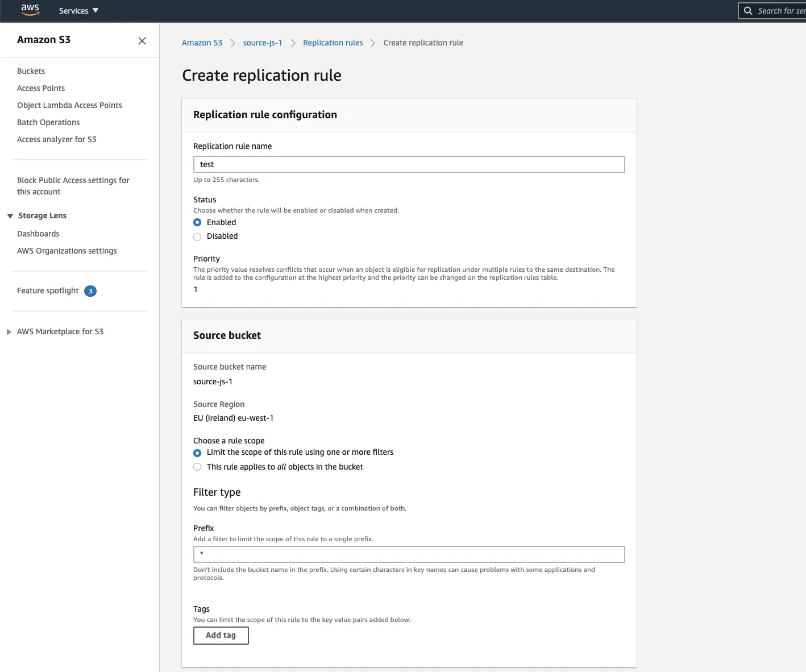
Task: Click the Add tag button
Action: coord(221,635)
